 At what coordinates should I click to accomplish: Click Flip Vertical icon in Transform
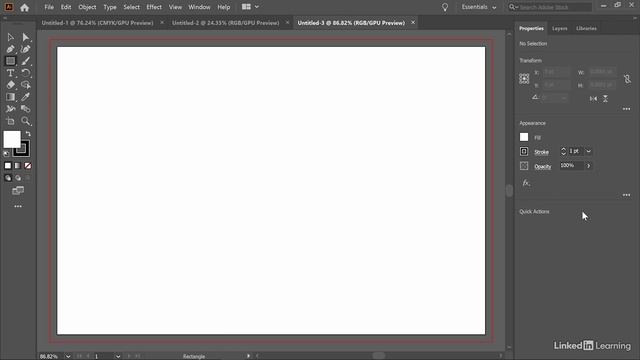click(605, 98)
